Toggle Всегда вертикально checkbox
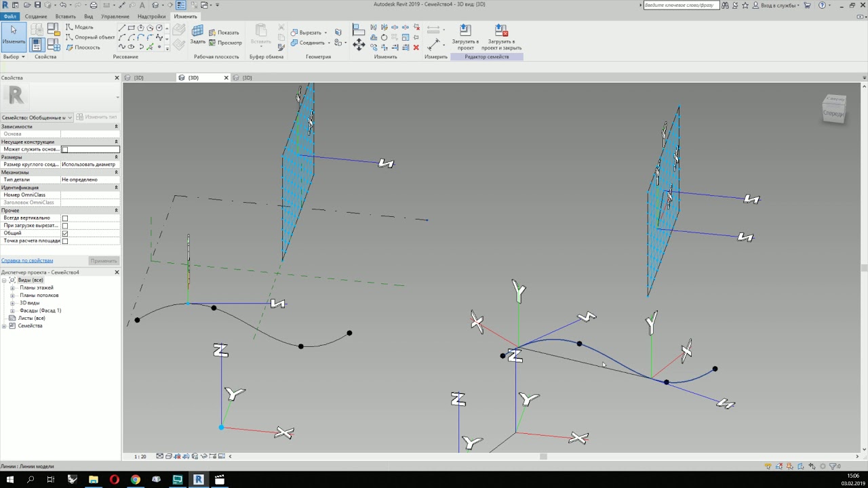The width and height of the screenshot is (868, 488). [65, 218]
